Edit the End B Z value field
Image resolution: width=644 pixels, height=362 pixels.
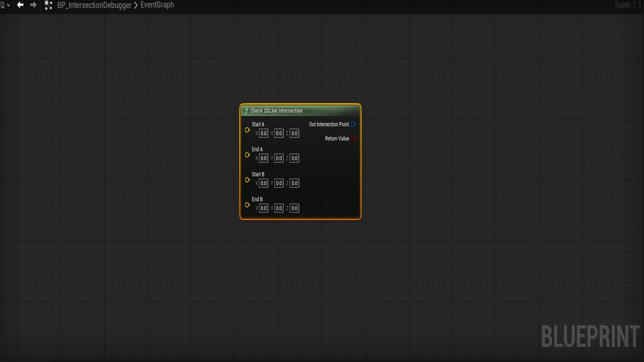click(x=294, y=208)
